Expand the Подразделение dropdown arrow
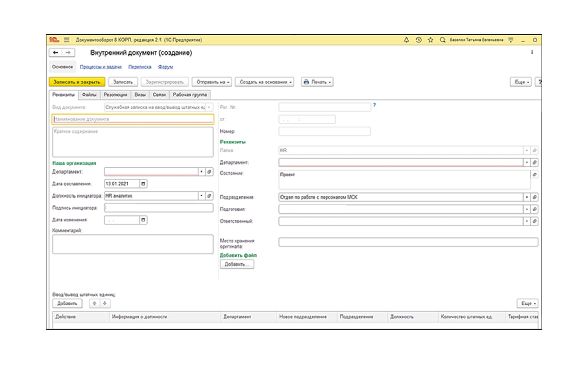Screen dimensions: 588x378 526,197
